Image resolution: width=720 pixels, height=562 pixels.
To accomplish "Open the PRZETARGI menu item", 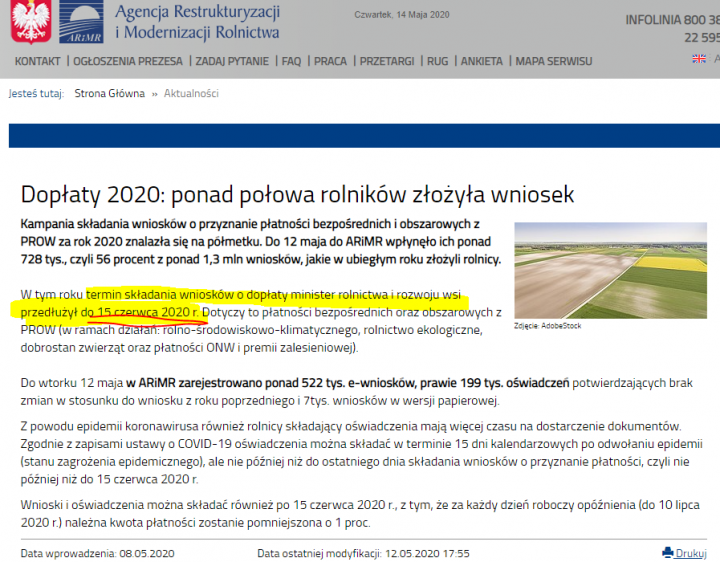I will (387, 61).
